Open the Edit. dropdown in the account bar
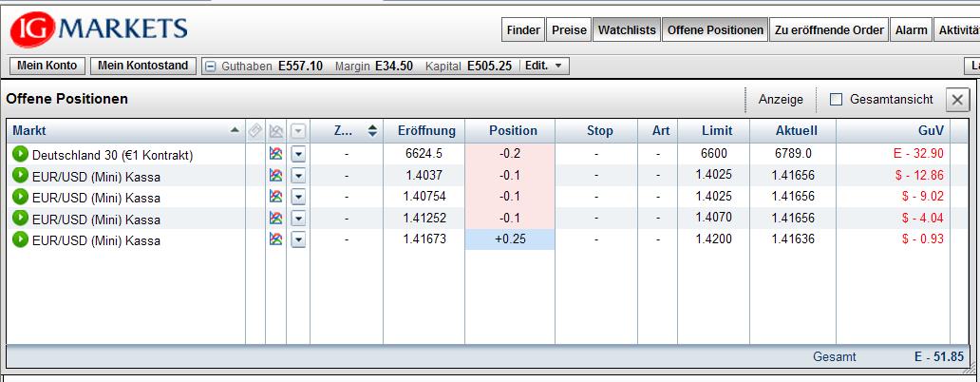The width and height of the screenshot is (980, 382). pos(546,67)
